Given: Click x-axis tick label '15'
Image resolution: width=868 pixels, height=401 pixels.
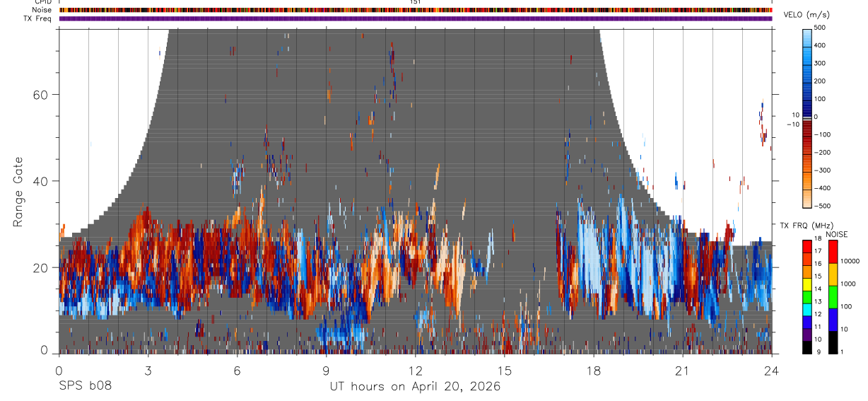Looking at the screenshot, I should coord(504,371).
